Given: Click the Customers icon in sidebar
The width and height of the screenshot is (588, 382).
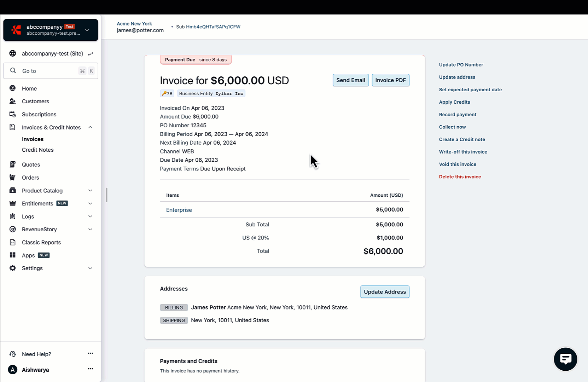Looking at the screenshot, I should pyautogui.click(x=13, y=102).
